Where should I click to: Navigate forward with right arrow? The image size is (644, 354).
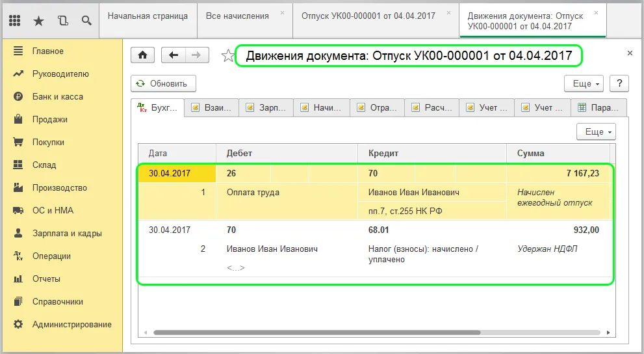coord(197,55)
